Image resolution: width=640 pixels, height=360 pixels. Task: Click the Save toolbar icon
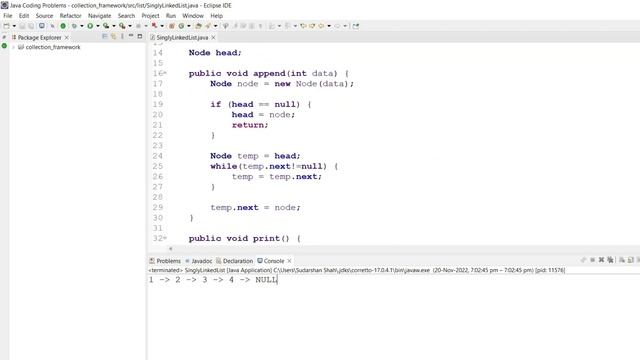click(x=22, y=26)
